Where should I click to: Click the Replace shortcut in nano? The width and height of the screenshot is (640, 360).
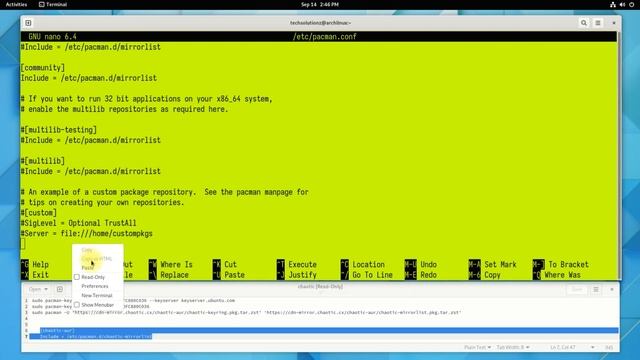pyautogui.click(x=169, y=275)
